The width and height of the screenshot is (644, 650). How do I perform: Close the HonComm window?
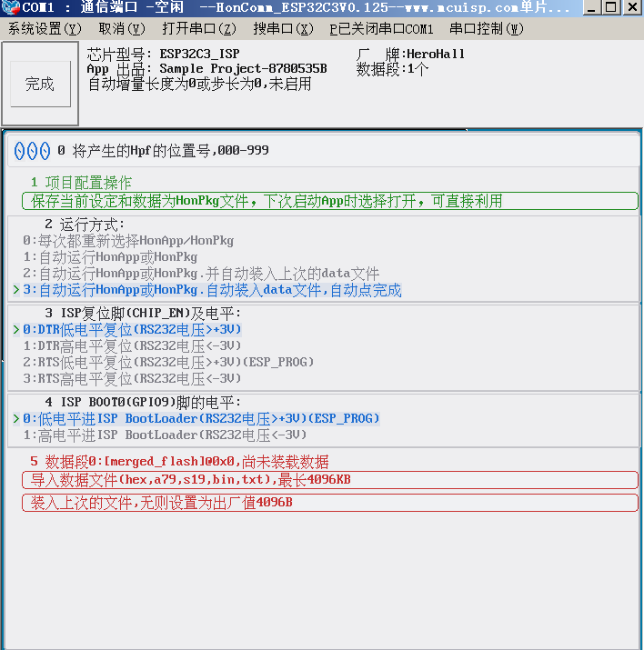pyautogui.click(x=632, y=7)
